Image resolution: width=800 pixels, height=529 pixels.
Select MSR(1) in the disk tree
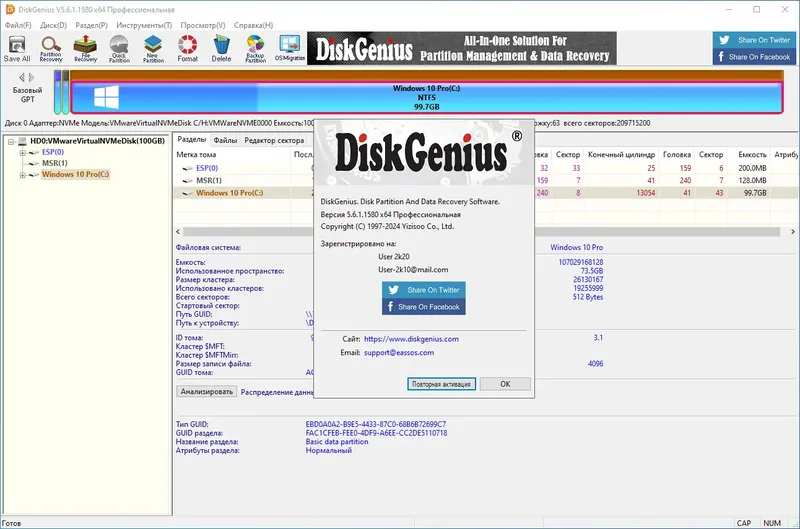54,163
